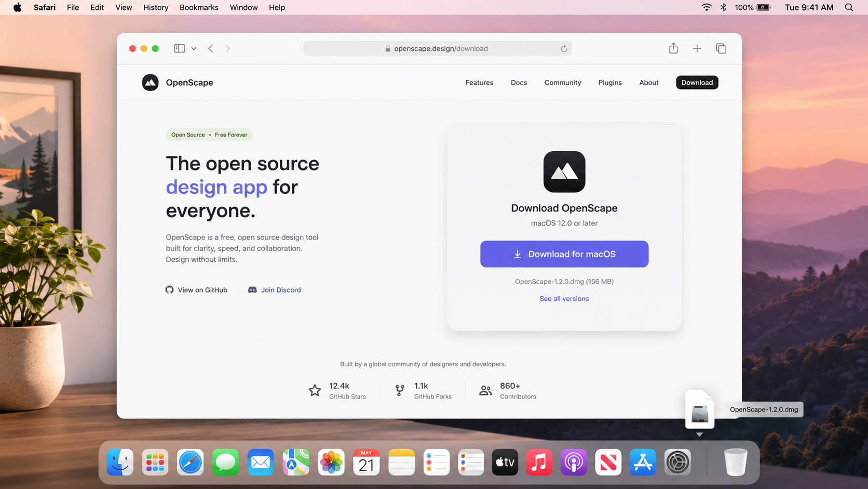The width and height of the screenshot is (868, 489).
Task: Open the Edit menu
Action: coord(97,7)
